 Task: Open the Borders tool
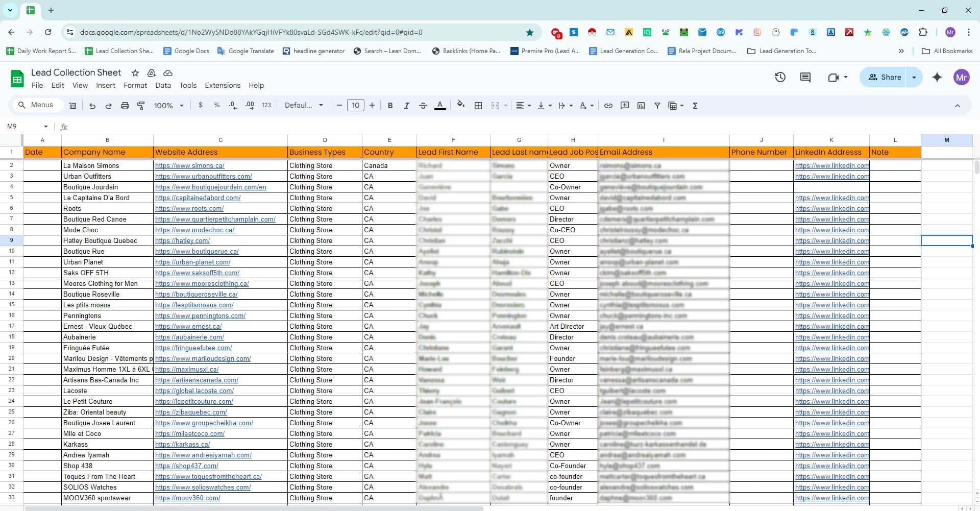[x=478, y=106]
